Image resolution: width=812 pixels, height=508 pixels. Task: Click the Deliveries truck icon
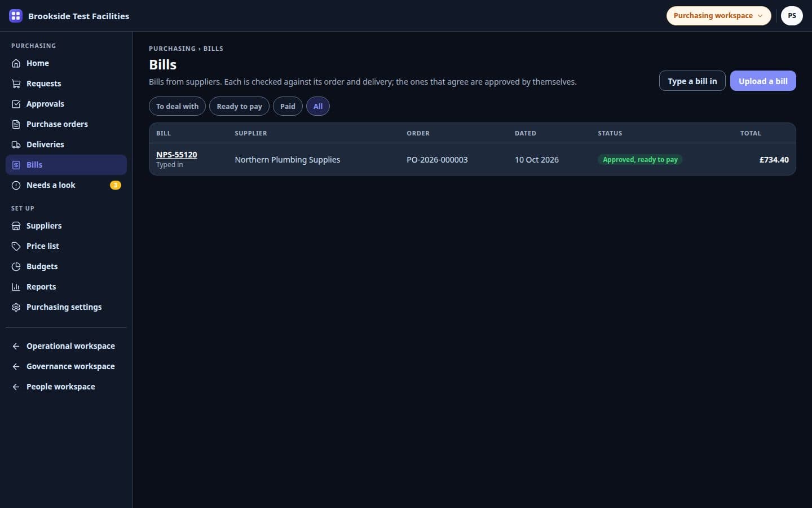point(16,144)
